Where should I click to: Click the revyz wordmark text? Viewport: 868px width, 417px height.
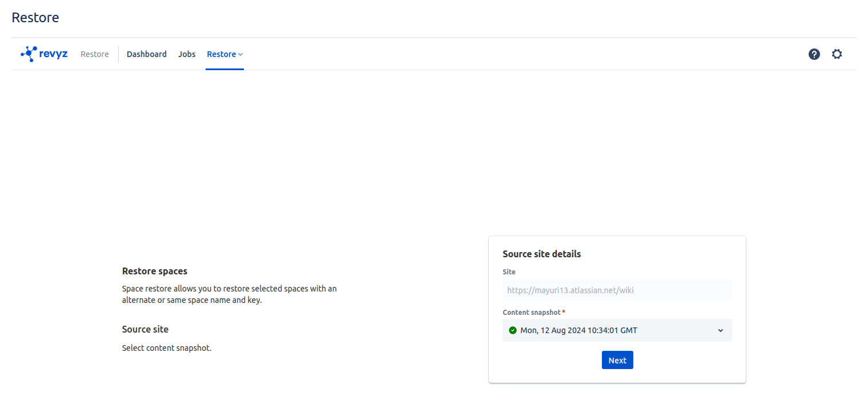coord(54,54)
